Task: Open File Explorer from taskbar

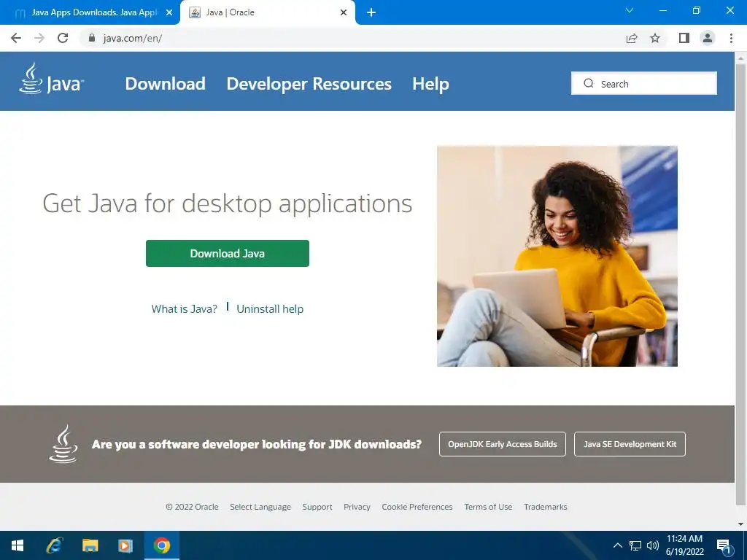Action: tap(90, 545)
